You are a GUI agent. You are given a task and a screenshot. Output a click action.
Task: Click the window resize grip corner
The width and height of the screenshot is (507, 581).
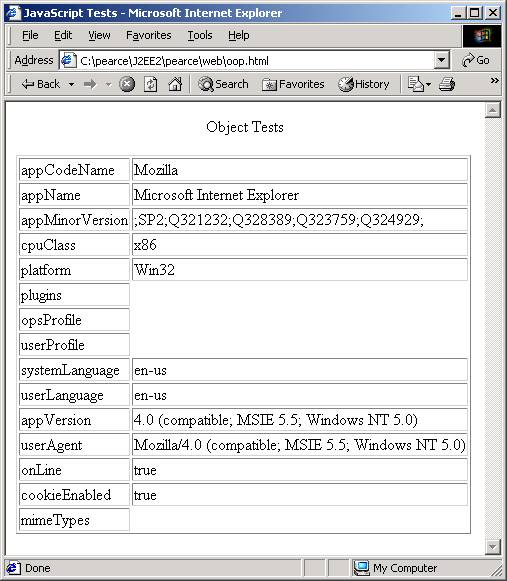point(496,570)
